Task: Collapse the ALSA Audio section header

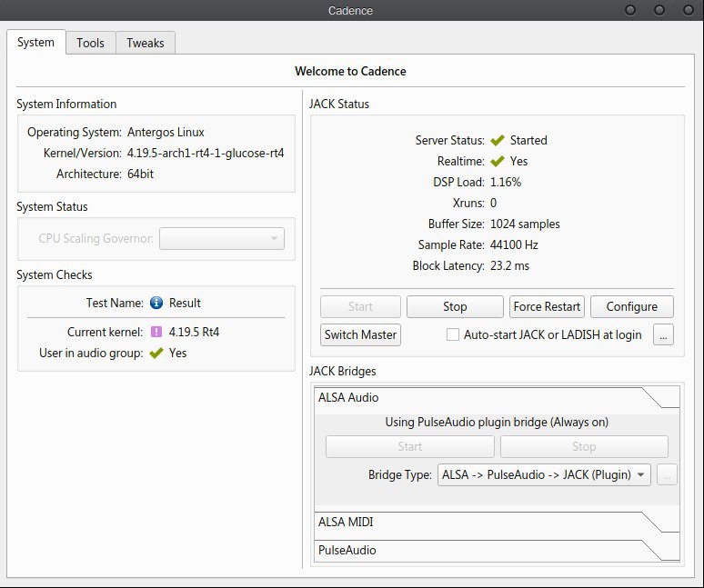Action: 497,398
